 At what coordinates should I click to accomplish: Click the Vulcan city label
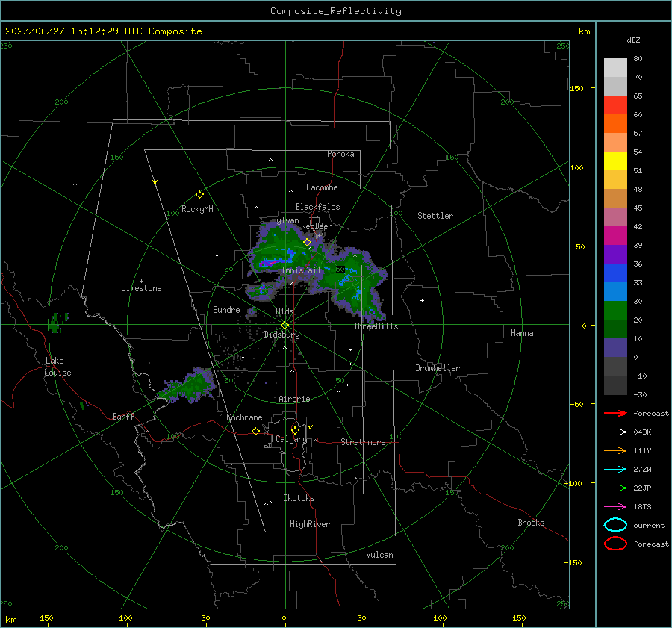pos(379,555)
